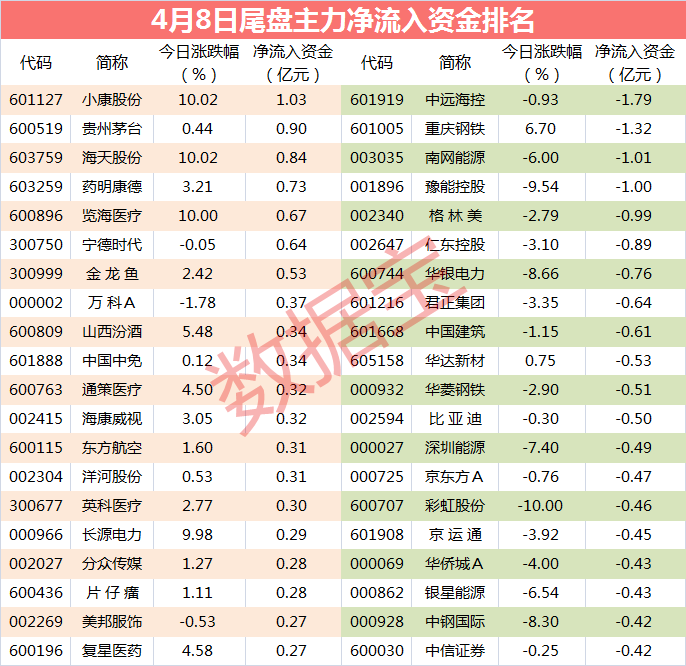Select stock name 宁德时代
The width and height of the screenshot is (686, 666).
coord(112,245)
